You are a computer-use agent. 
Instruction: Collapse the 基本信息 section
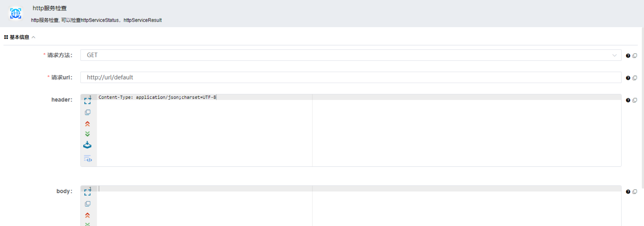point(33,37)
